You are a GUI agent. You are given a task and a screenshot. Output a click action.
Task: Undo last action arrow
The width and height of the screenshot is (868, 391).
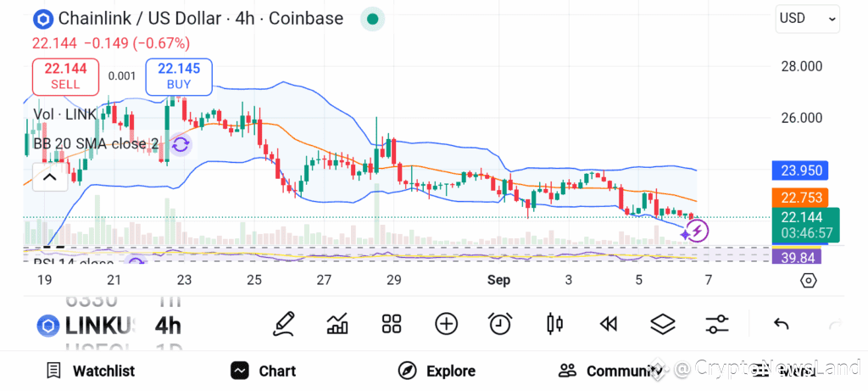pyautogui.click(x=781, y=324)
